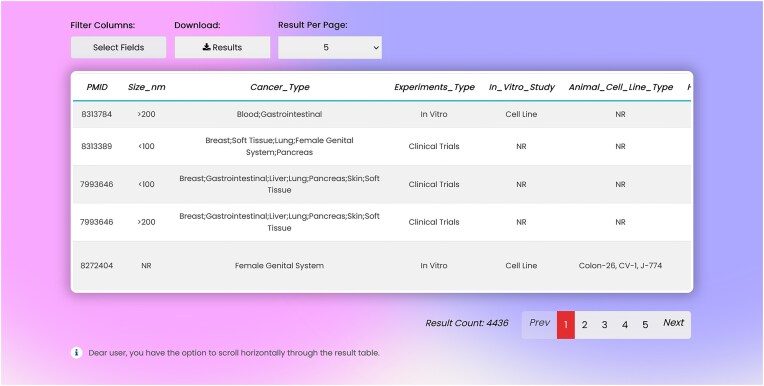Click the Prev pagination button

click(x=539, y=323)
